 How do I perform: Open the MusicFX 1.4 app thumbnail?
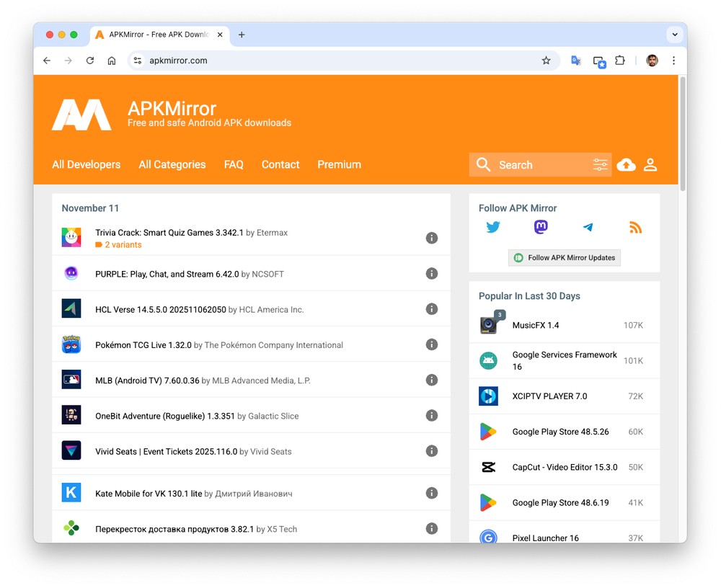(489, 325)
